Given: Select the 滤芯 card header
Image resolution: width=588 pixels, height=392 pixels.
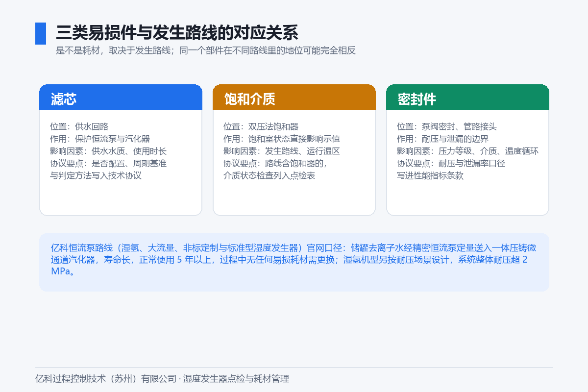Looking at the screenshot, I should [121, 97].
